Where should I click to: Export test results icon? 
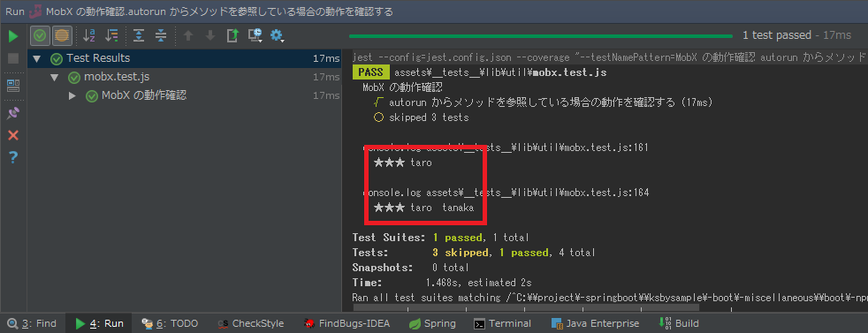[x=232, y=36]
